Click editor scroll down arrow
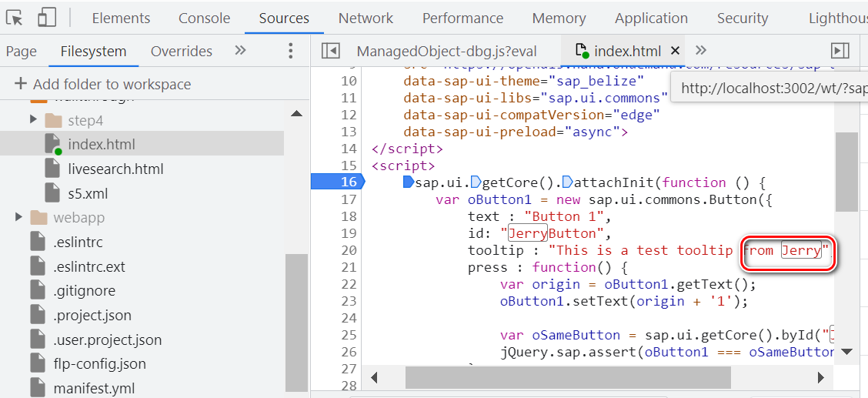 click(x=846, y=351)
